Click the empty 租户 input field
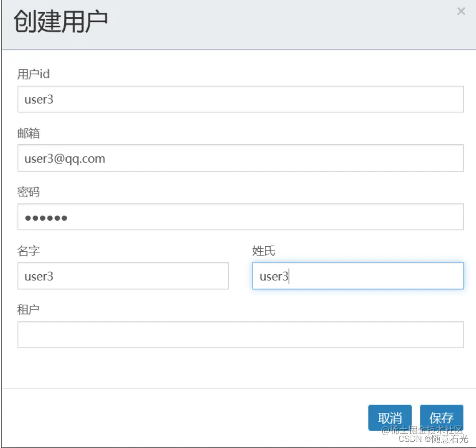 tap(240, 334)
